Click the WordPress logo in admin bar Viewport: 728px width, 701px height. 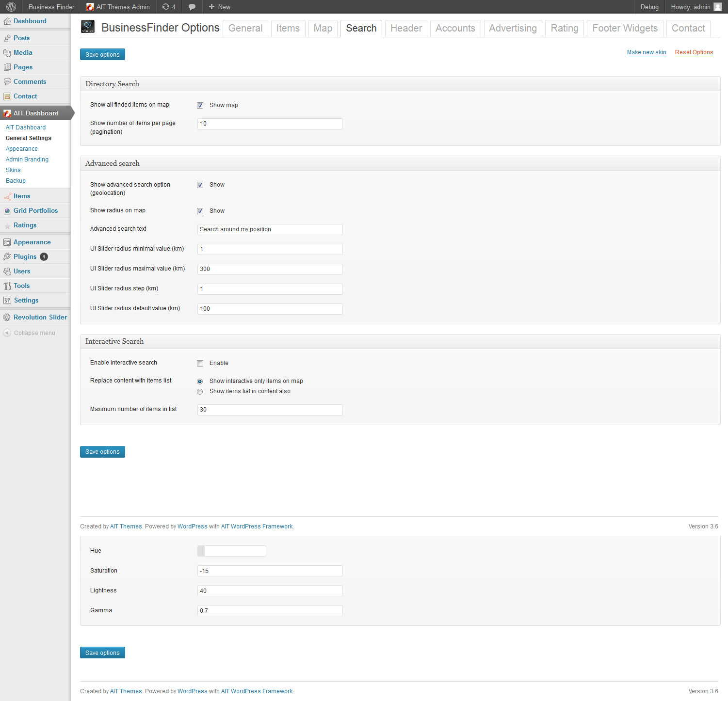pyautogui.click(x=11, y=7)
